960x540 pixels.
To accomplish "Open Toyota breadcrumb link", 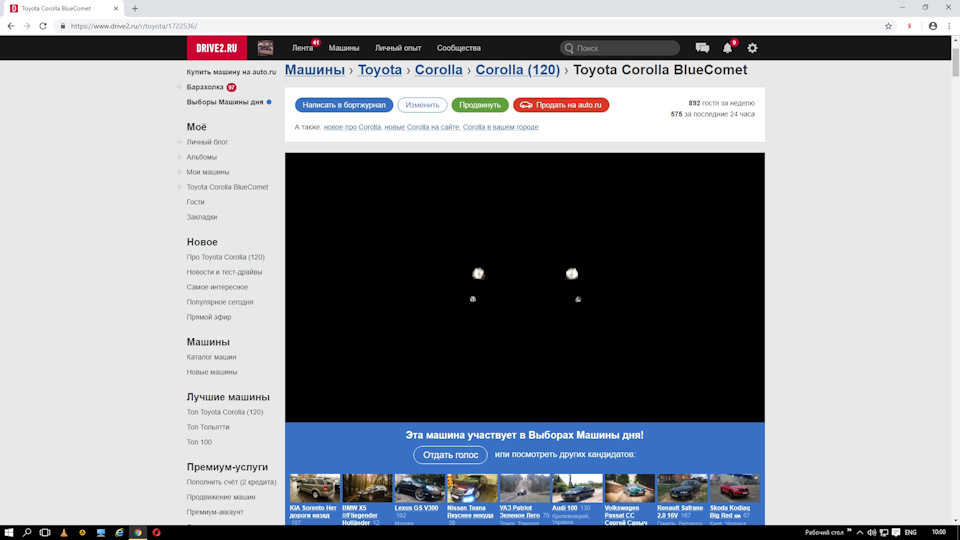I will [x=380, y=70].
